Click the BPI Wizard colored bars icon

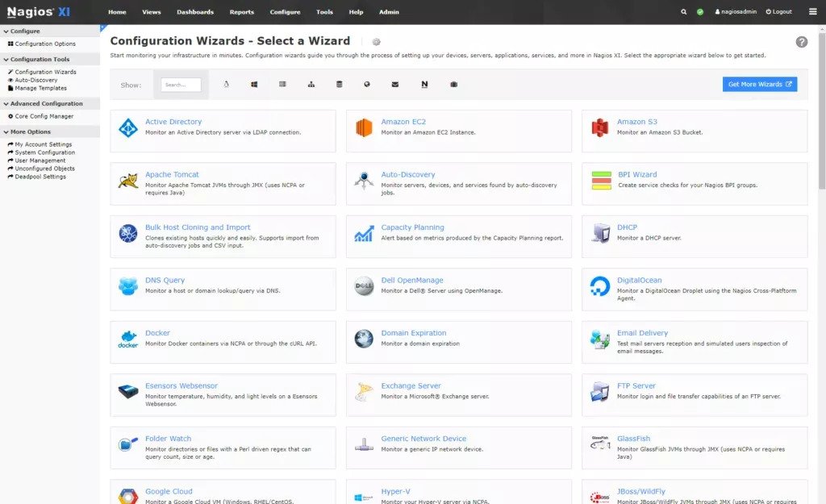click(602, 181)
